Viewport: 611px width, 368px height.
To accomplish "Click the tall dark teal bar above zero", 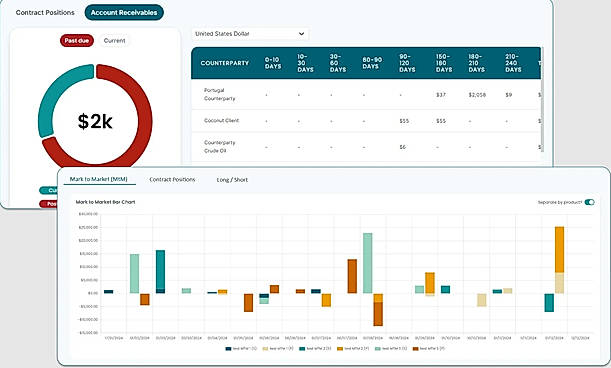I will point(160,270).
